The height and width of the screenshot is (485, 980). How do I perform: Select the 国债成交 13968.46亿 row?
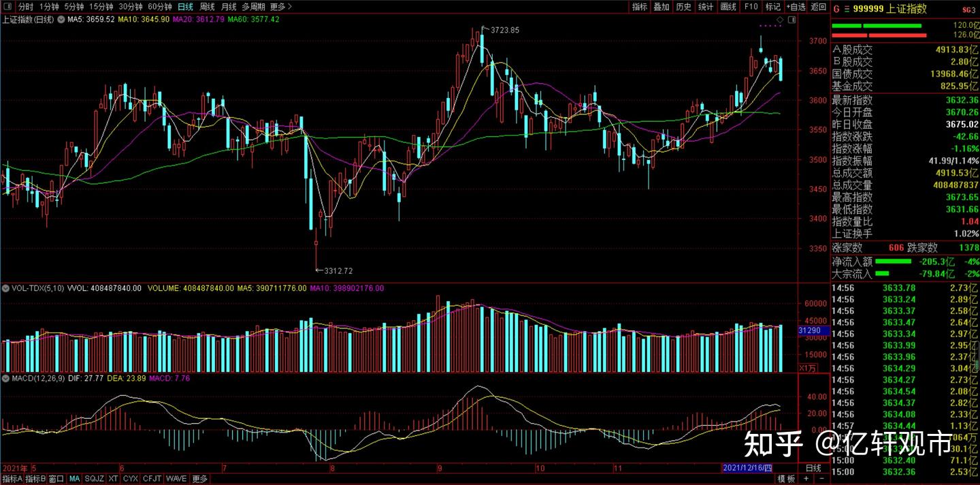tap(905, 74)
